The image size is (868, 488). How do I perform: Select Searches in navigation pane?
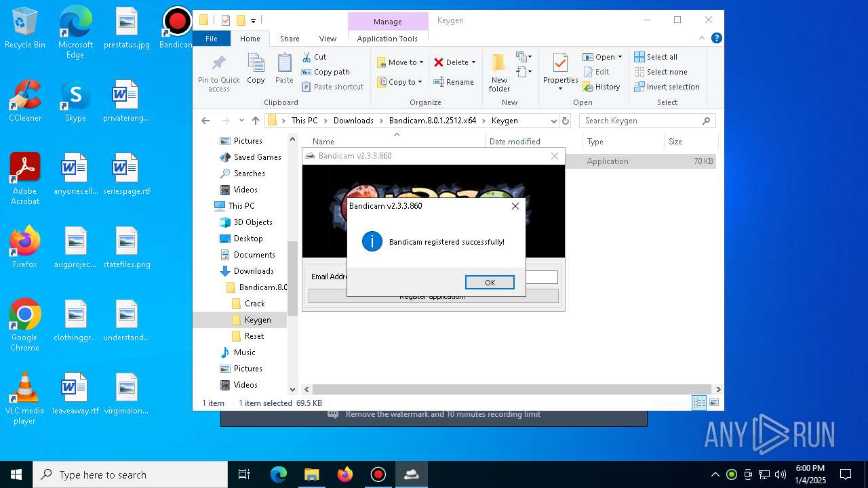(249, 174)
